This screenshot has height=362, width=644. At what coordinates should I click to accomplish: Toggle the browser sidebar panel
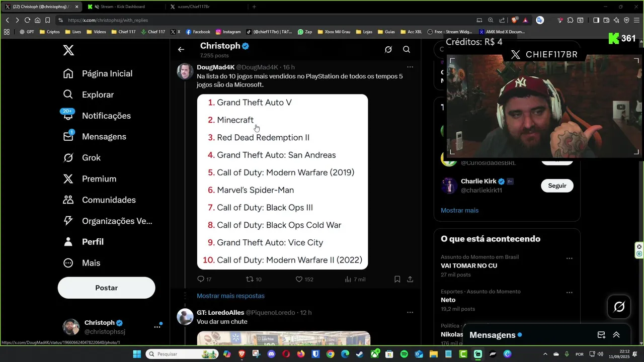click(x=596, y=20)
